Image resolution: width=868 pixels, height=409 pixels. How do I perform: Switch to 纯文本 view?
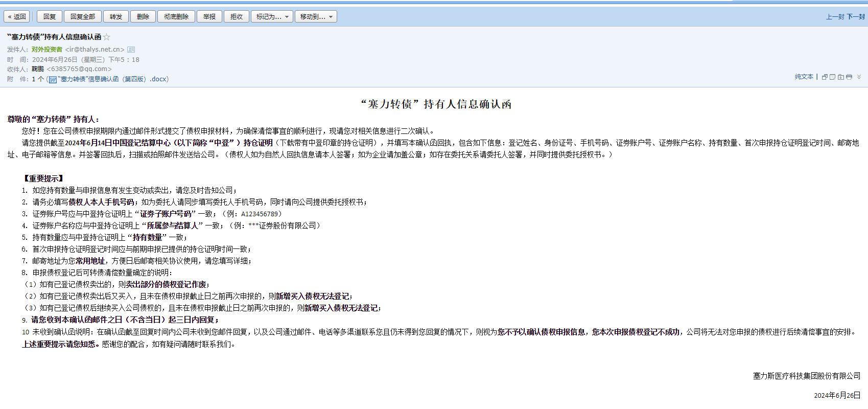click(804, 77)
